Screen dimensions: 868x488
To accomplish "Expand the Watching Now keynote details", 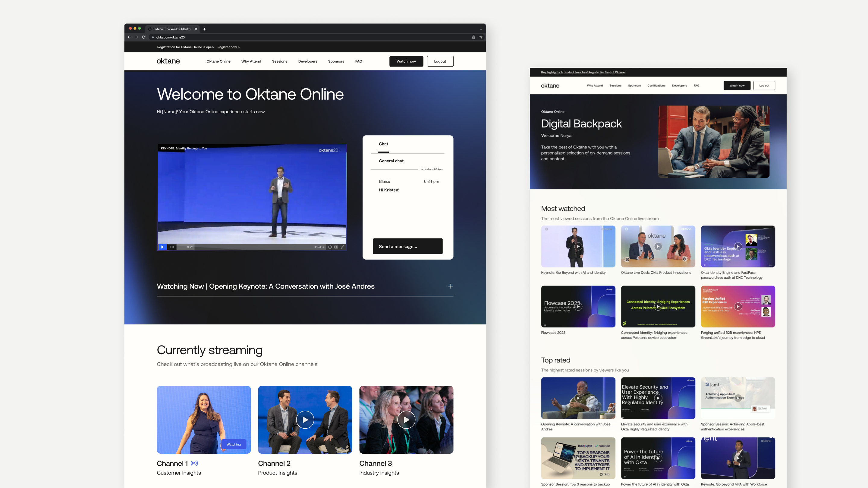I will pyautogui.click(x=451, y=286).
